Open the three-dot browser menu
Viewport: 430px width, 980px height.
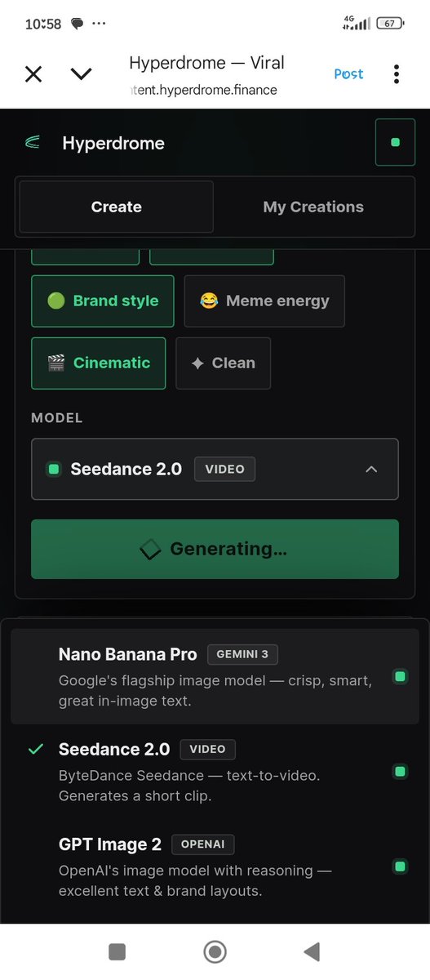pyautogui.click(x=397, y=74)
